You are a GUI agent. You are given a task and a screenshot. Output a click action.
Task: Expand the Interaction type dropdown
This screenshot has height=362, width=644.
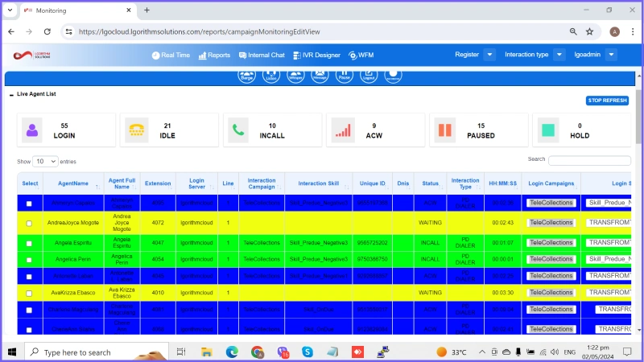pos(560,55)
